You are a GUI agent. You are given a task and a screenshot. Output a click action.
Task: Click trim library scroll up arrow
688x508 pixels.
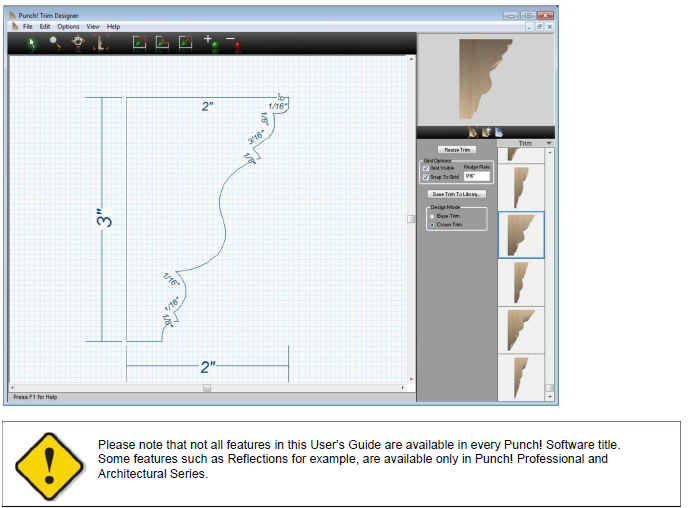coord(549,152)
